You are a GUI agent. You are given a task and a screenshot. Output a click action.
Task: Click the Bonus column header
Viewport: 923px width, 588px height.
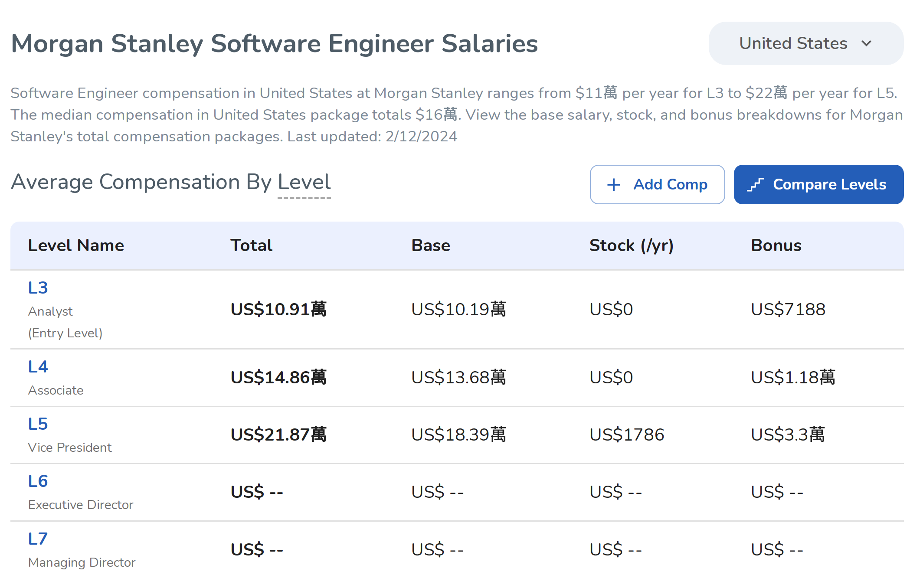(x=776, y=245)
